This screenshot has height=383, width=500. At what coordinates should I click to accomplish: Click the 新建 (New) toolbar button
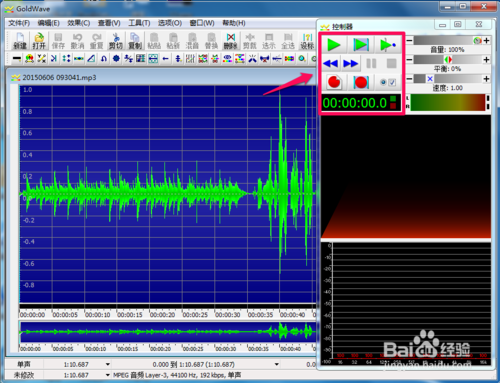coord(20,41)
